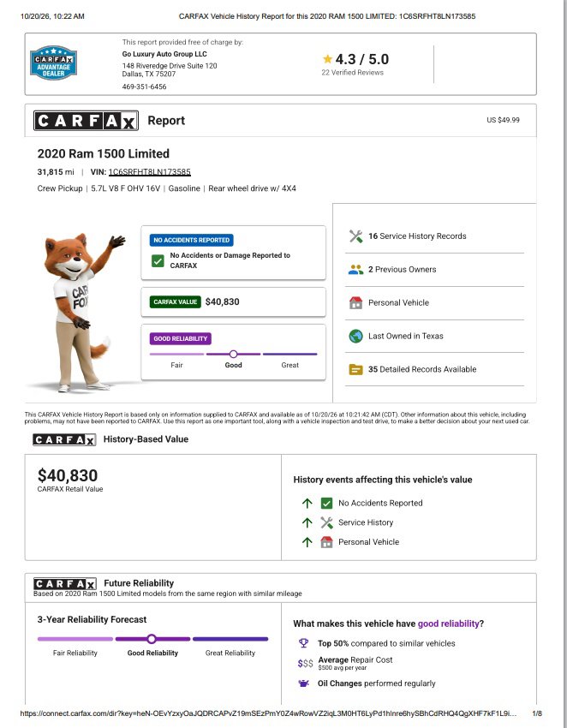Click the oil can icon beside Oil Changes
This screenshot has height=728, width=567.
(x=304, y=683)
